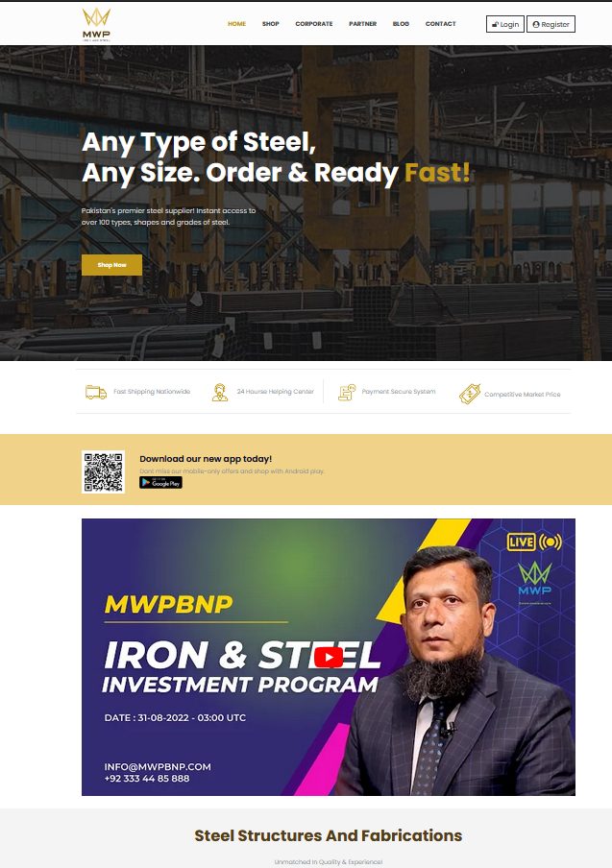The width and height of the screenshot is (612, 868).
Task: Visit the BLOG section
Action: [x=401, y=24]
